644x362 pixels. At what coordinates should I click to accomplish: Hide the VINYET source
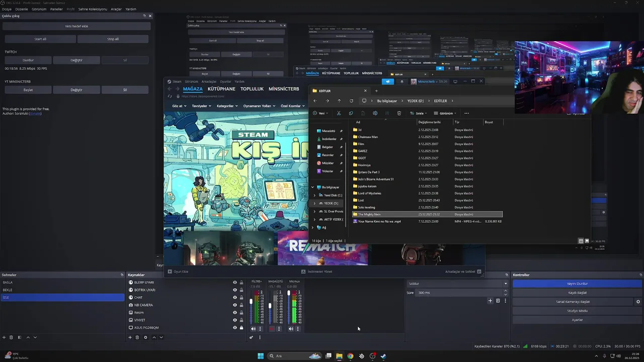coord(234,320)
